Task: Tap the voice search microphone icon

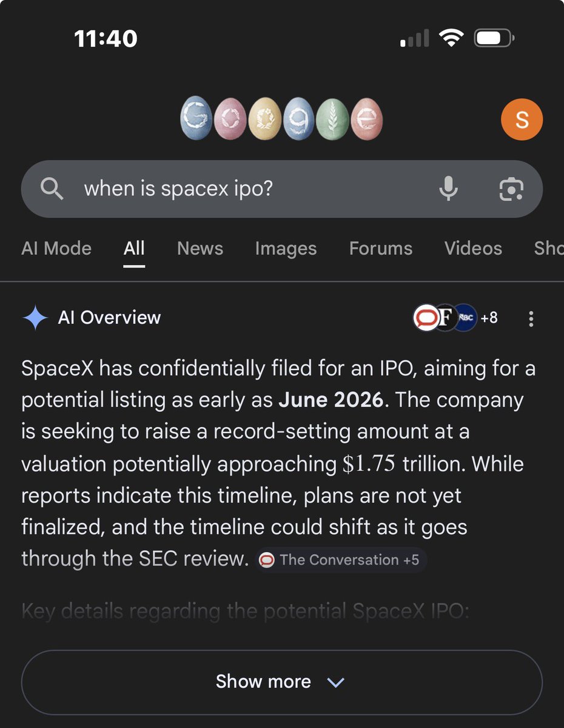Action: [448, 189]
